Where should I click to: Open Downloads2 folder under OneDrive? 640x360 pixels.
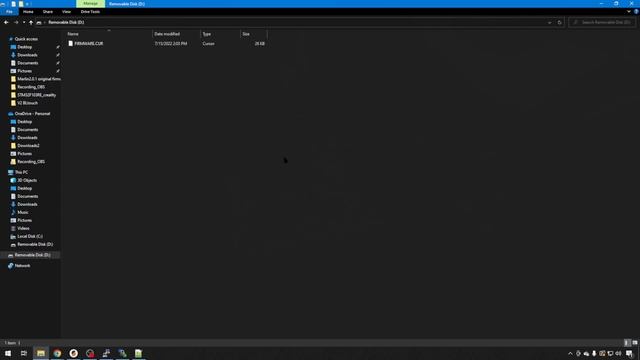coord(28,146)
